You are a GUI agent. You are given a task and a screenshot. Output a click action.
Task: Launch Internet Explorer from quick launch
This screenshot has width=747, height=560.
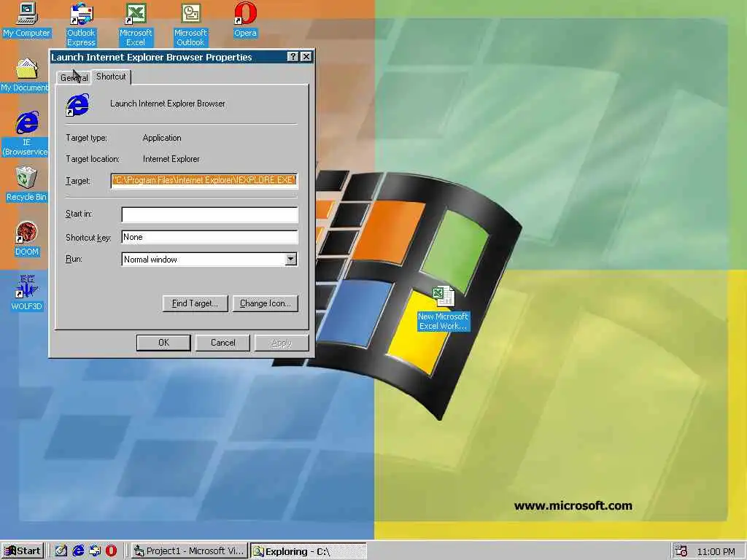(x=77, y=551)
